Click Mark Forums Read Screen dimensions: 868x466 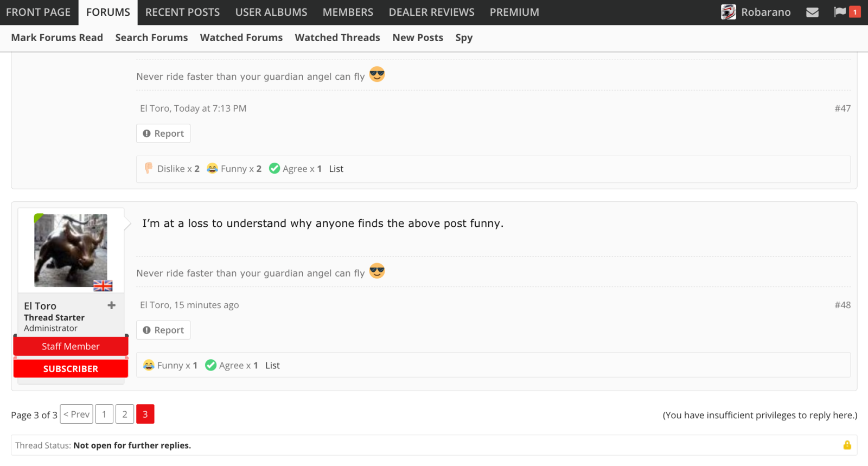click(x=57, y=37)
